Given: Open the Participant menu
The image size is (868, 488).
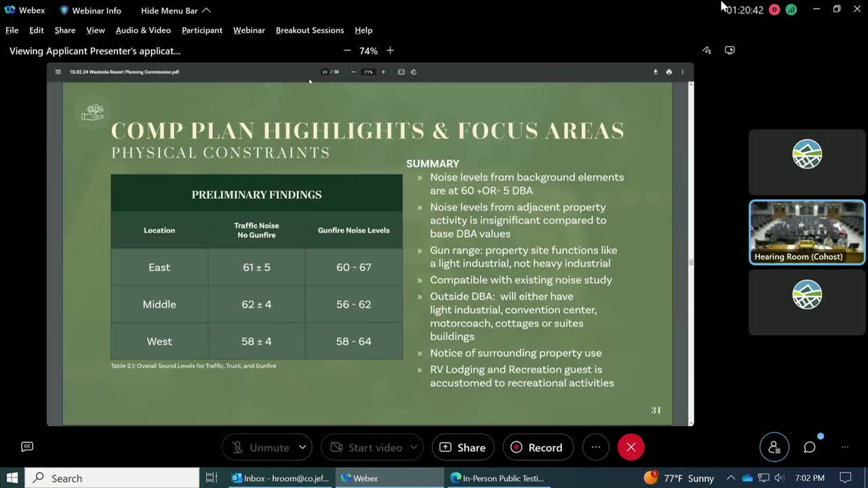Looking at the screenshot, I should pyautogui.click(x=201, y=30).
